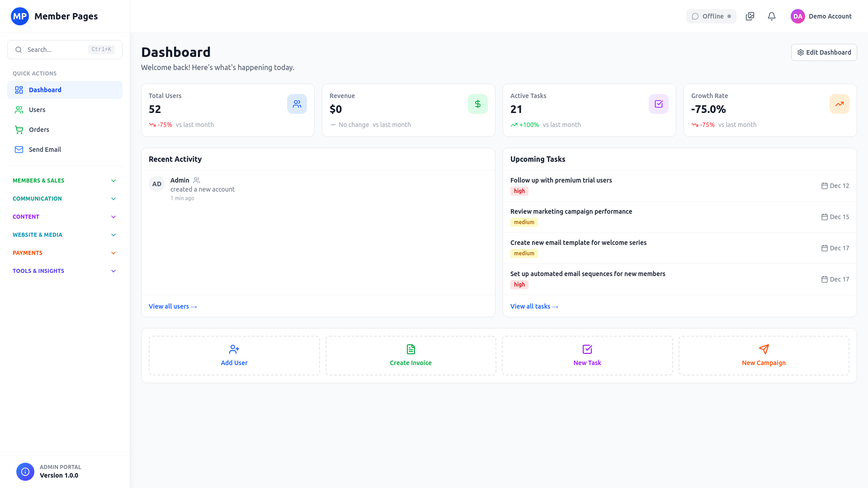Open notifications via the bell icon
The image size is (868, 488).
point(771,16)
